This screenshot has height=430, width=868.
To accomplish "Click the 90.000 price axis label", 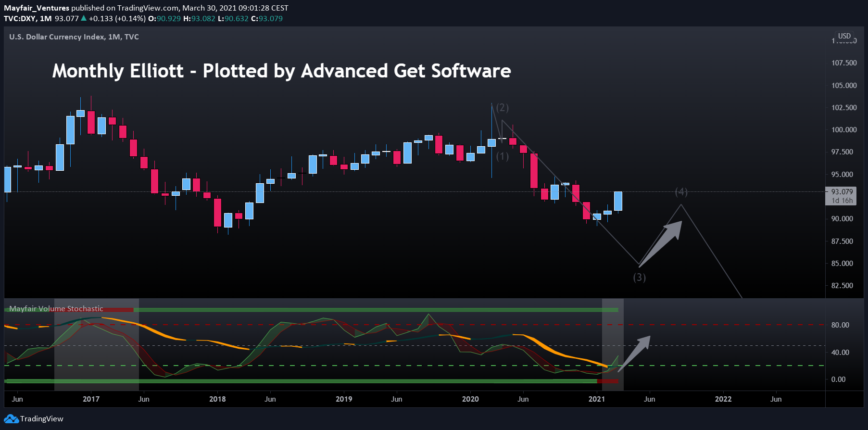I will tap(842, 219).
